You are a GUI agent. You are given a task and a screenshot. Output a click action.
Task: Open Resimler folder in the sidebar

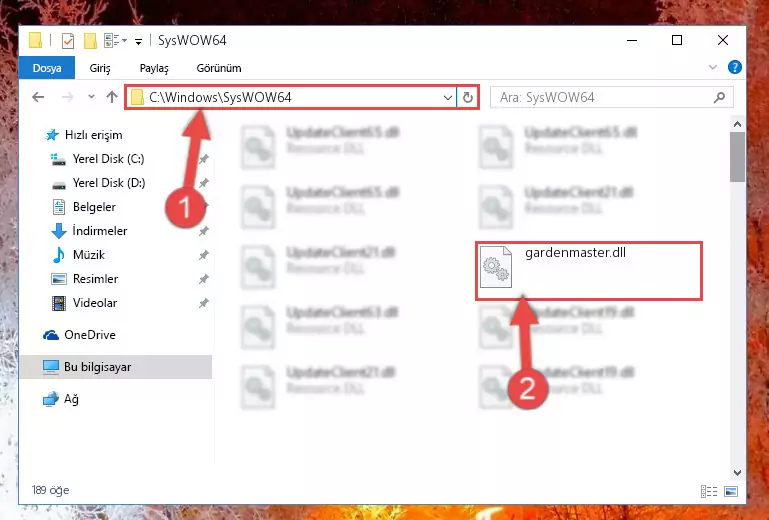pyautogui.click(x=95, y=279)
